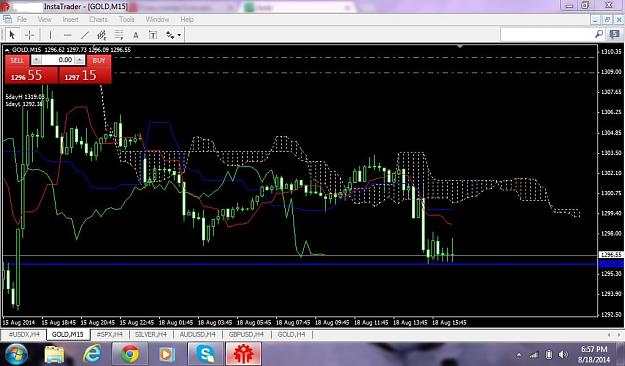The image size is (625, 366).
Task: Collapse the one-click trading panel arrow
Action: [7, 50]
